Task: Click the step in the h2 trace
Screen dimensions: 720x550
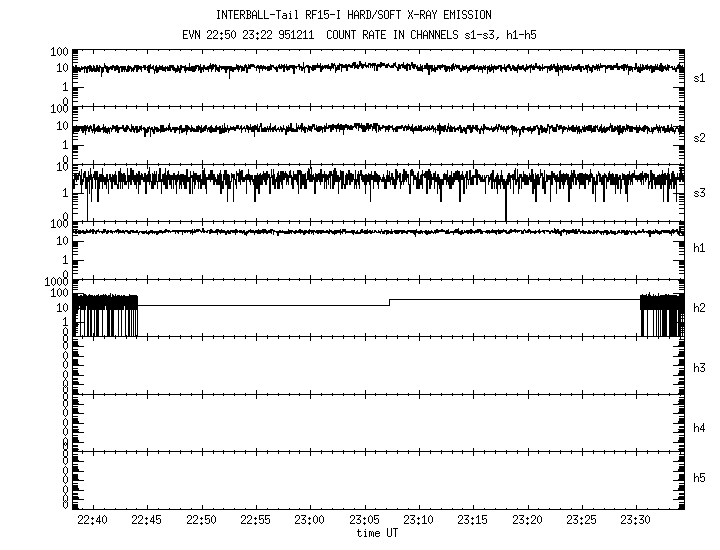Action: pyautogui.click(x=390, y=302)
